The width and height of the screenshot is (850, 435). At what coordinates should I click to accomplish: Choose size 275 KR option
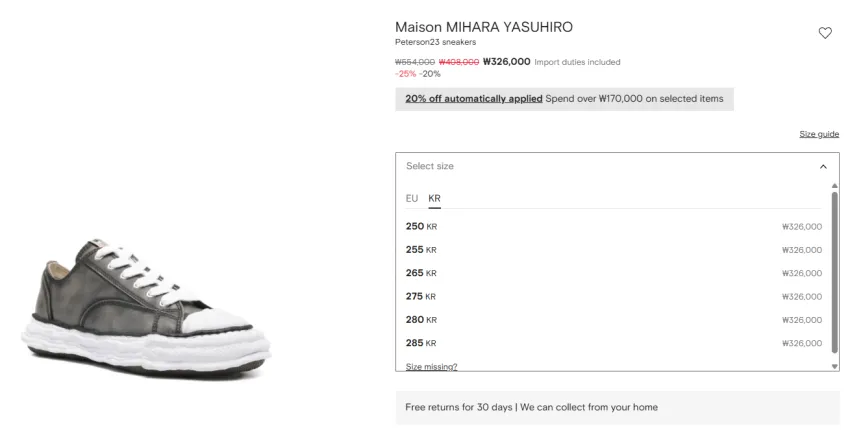point(614,297)
